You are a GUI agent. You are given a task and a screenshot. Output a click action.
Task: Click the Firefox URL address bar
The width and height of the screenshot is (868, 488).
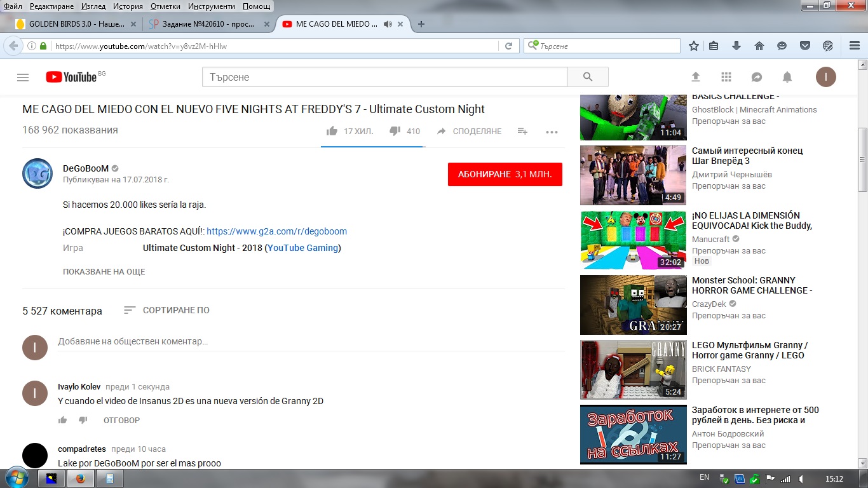275,46
